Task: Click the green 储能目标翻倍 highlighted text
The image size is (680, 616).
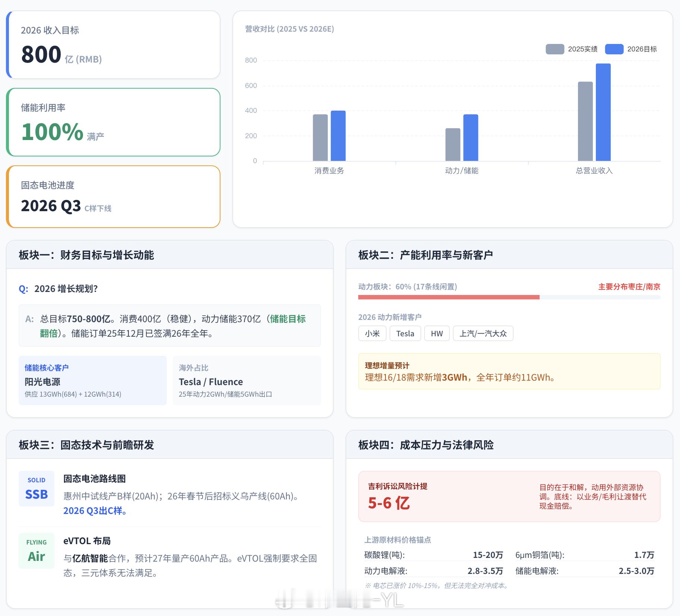Action: 287,319
